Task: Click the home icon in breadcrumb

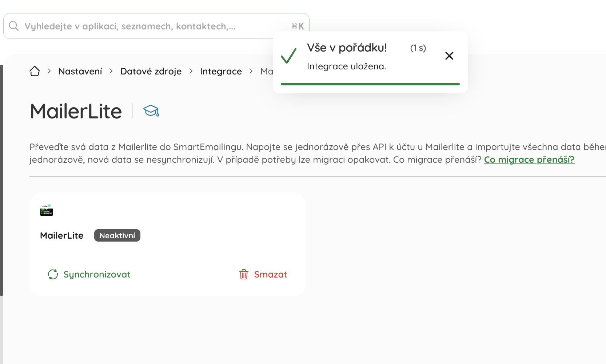Action: click(35, 71)
